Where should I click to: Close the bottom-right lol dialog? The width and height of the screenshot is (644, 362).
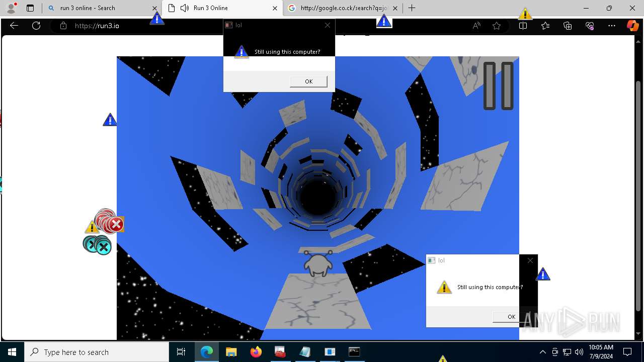(x=530, y=260)
